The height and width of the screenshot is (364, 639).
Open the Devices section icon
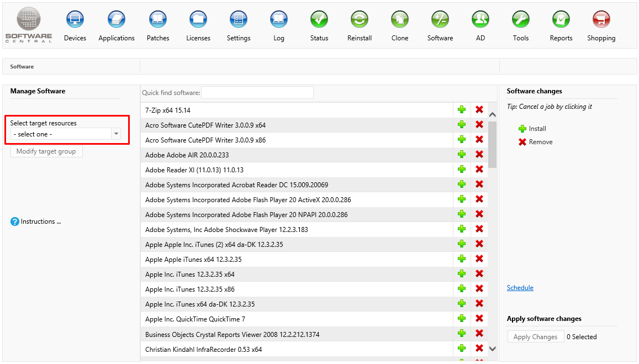[x=75, y=20]
